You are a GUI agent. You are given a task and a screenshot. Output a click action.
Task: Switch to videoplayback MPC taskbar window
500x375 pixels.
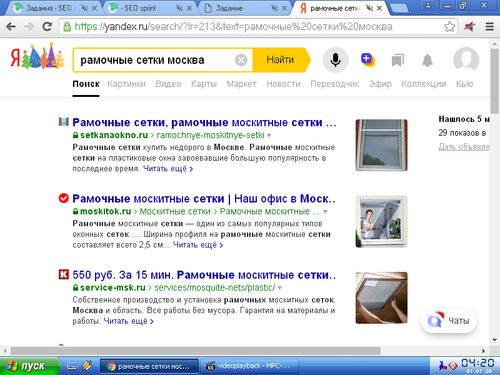point(249,366)
